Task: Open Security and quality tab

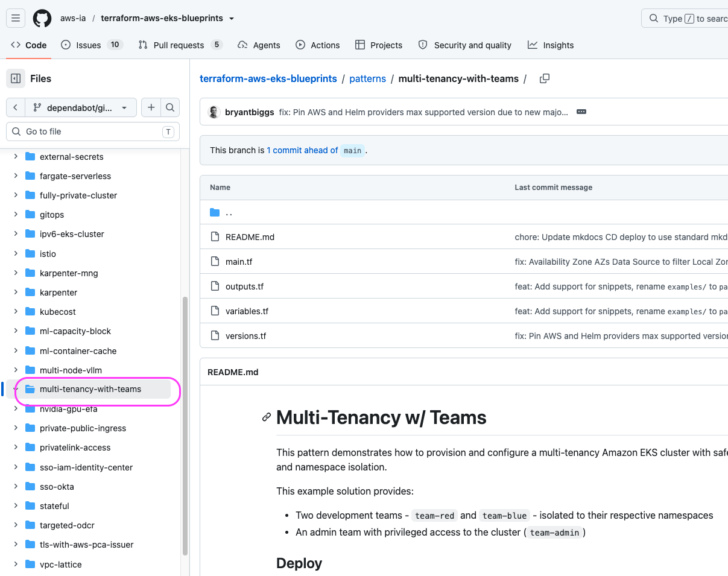Action: coord(464,45)
